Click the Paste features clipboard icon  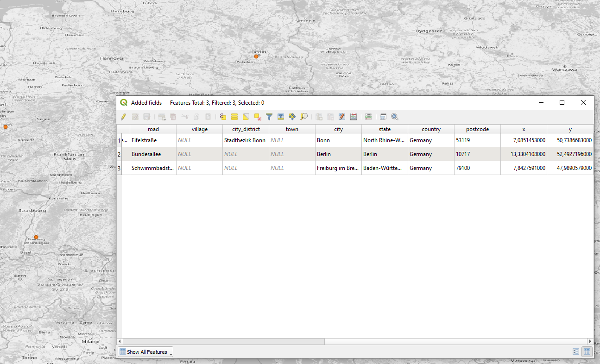point(208,117)
